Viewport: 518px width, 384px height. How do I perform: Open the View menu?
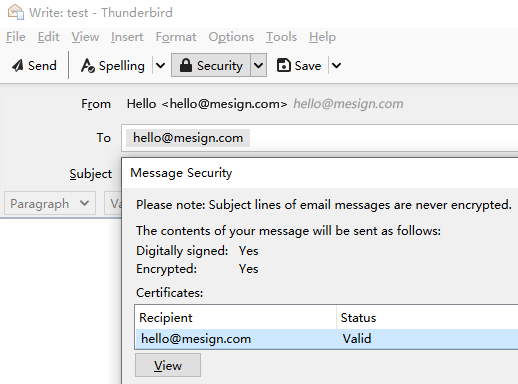(85, 37)
